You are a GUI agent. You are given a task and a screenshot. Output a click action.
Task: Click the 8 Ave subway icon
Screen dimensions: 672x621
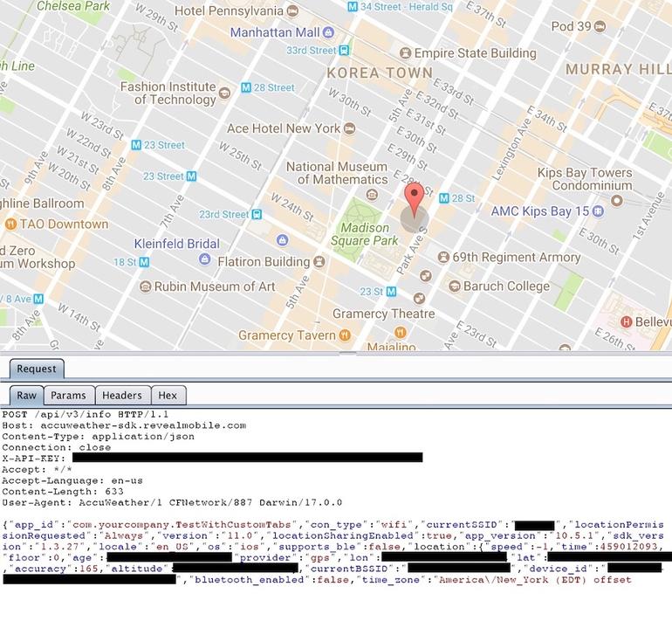pyautogui.click(x=38, y=299)
